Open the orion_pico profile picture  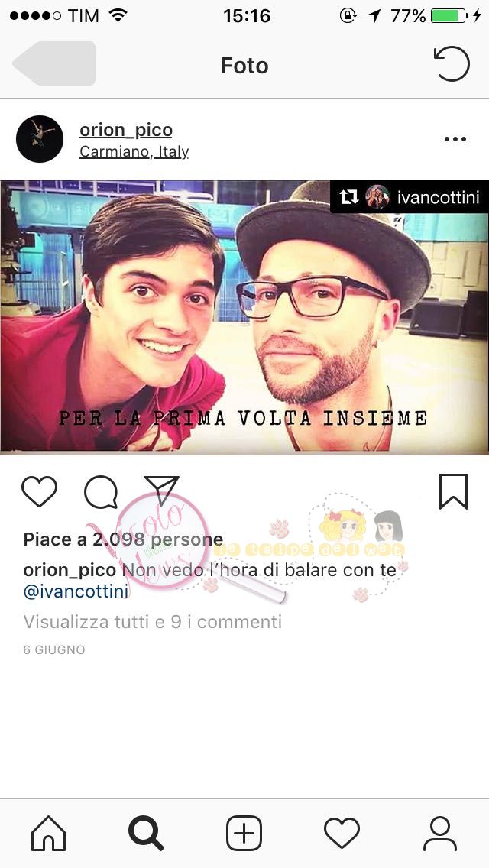(40, 139)
